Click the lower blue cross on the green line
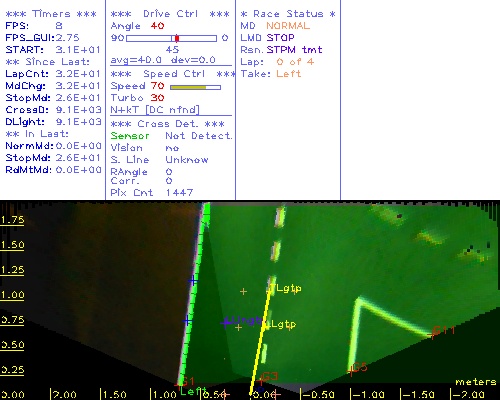 tap(188, 321)
